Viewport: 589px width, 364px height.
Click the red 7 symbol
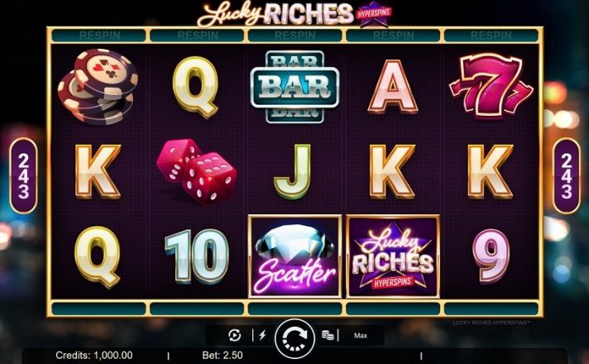[491, 86]
